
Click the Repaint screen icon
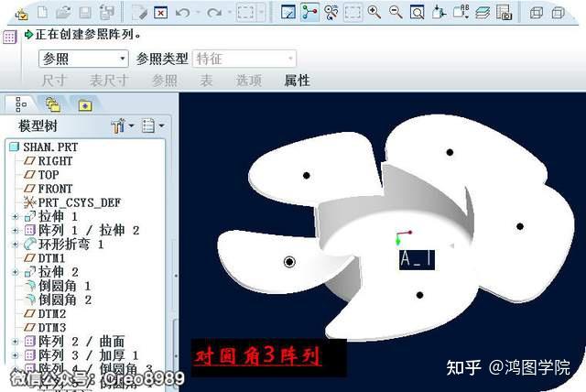[288, 12]
